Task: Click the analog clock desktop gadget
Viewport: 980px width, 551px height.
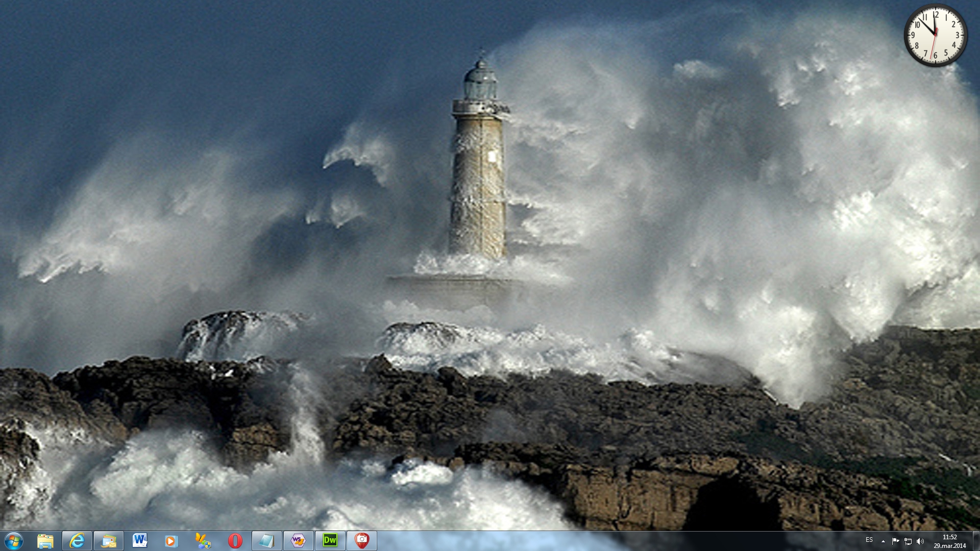Action: [935, 35]
